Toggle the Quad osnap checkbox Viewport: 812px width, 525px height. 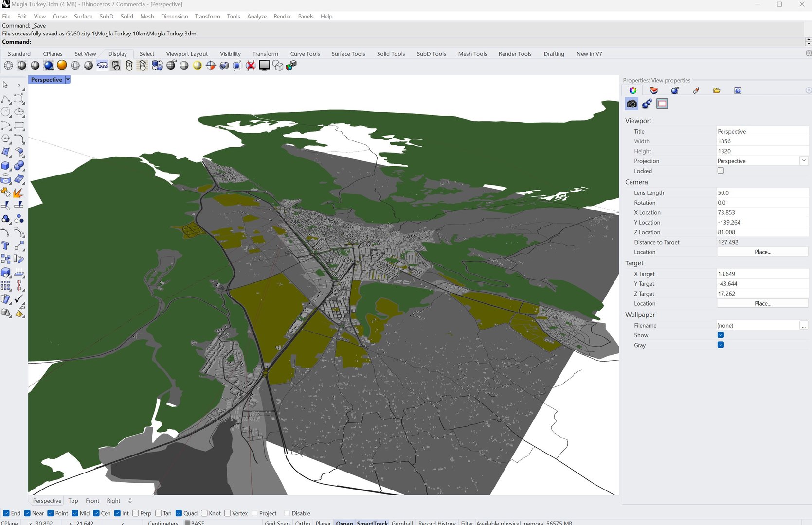pyautogui.click(x=179, y=513)
